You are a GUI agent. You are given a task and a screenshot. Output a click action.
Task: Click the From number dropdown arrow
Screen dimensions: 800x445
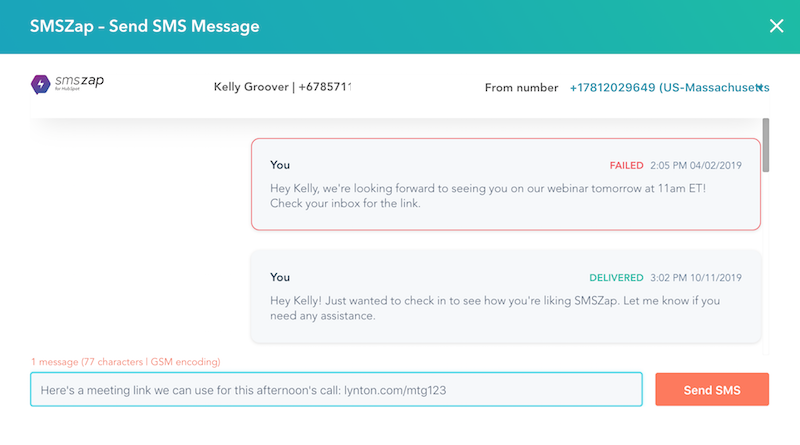coord(760,88)
